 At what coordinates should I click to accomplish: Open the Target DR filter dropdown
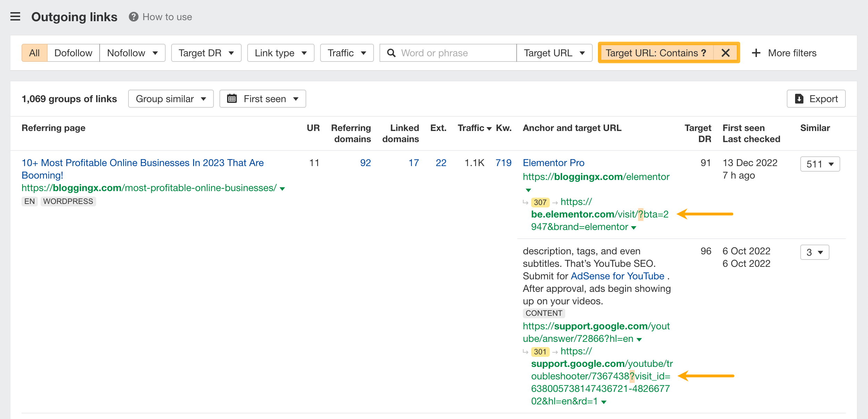click(x=206, y=53)
